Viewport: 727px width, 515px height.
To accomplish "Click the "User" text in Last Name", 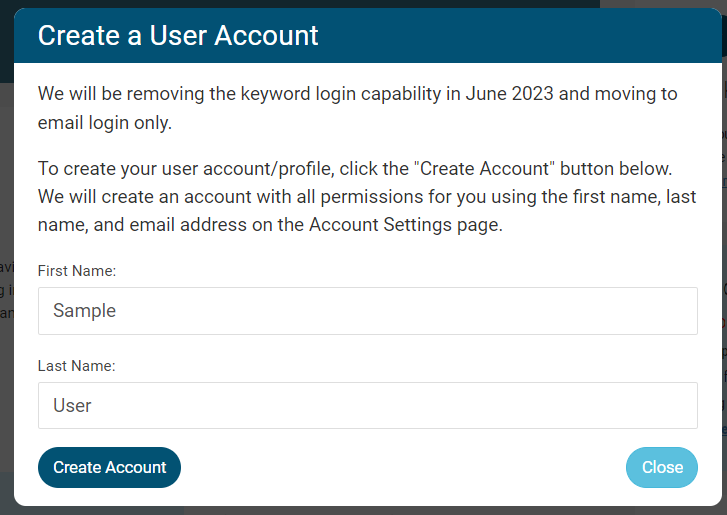I will point(72,405).
